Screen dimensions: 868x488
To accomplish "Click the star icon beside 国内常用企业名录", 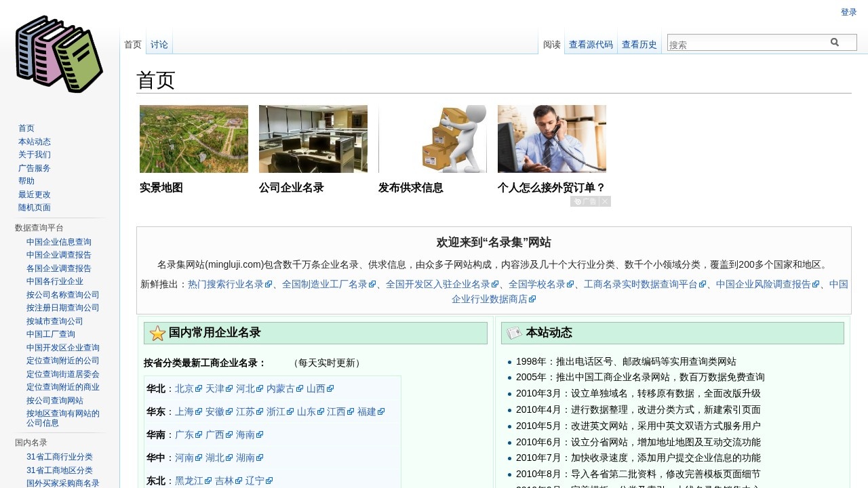I will click(157, 333).
